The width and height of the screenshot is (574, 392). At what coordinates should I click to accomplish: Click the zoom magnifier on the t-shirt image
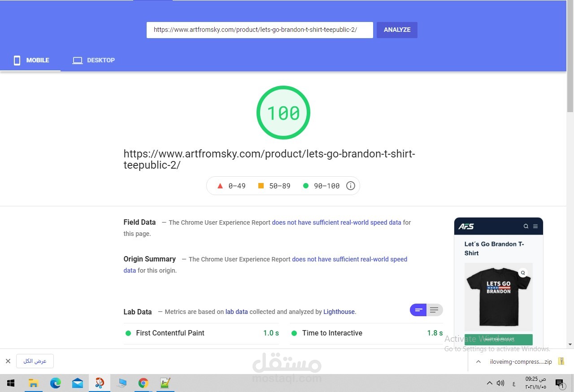click(522, 272)
